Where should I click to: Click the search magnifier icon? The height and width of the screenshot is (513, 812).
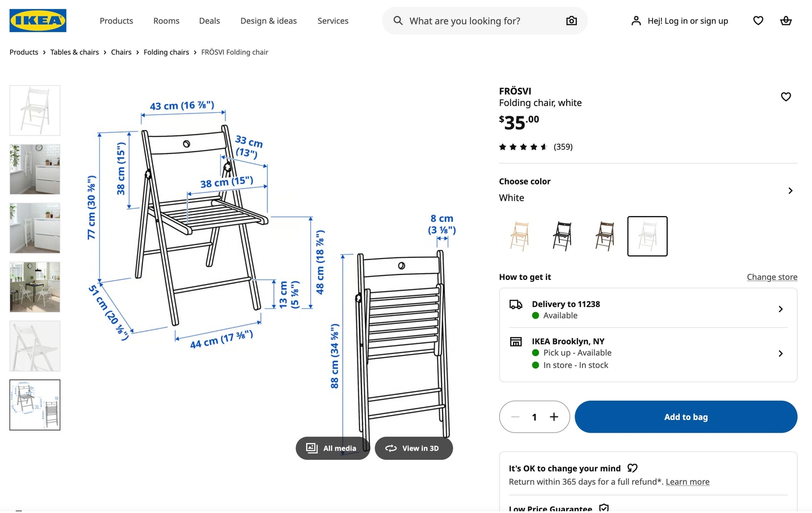click(398, 21)
